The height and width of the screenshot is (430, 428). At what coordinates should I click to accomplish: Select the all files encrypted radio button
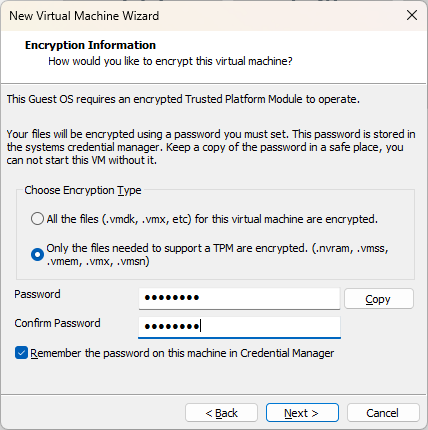point(37,219)
